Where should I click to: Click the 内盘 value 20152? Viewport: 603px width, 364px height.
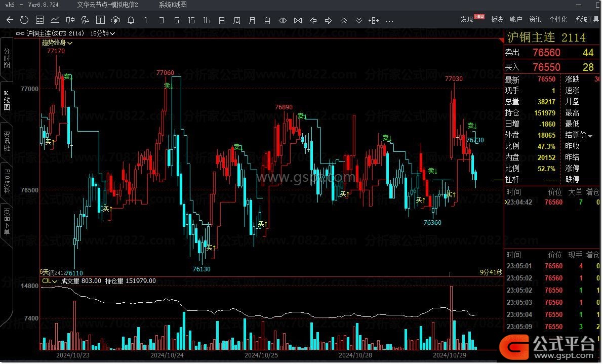pos(546,157)
